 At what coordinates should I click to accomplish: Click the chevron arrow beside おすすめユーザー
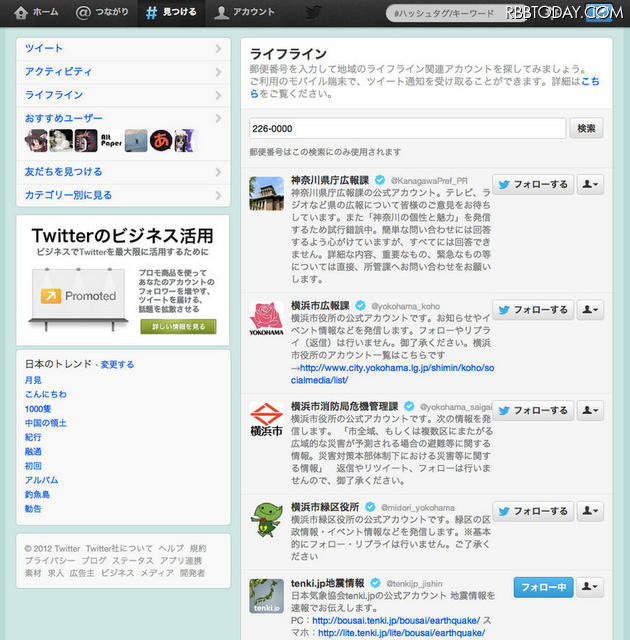coord(219,118)
